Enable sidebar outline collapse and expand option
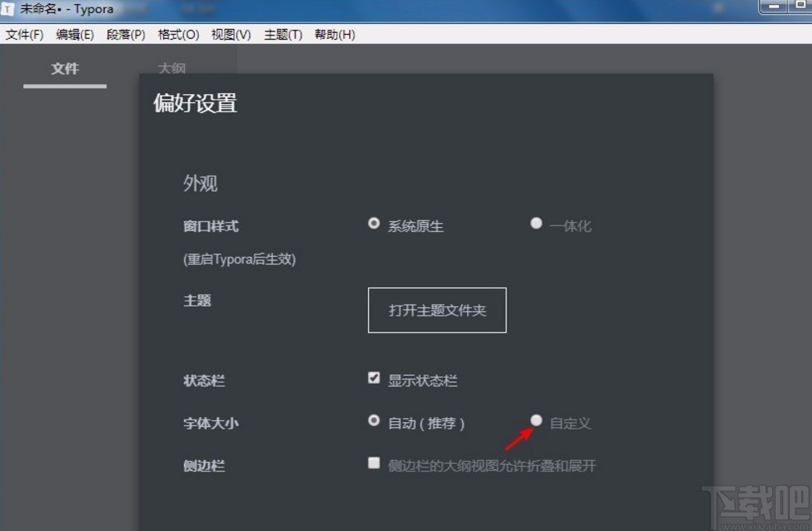Viewport: 812px width, 531px height. click(x=374, y=462)
